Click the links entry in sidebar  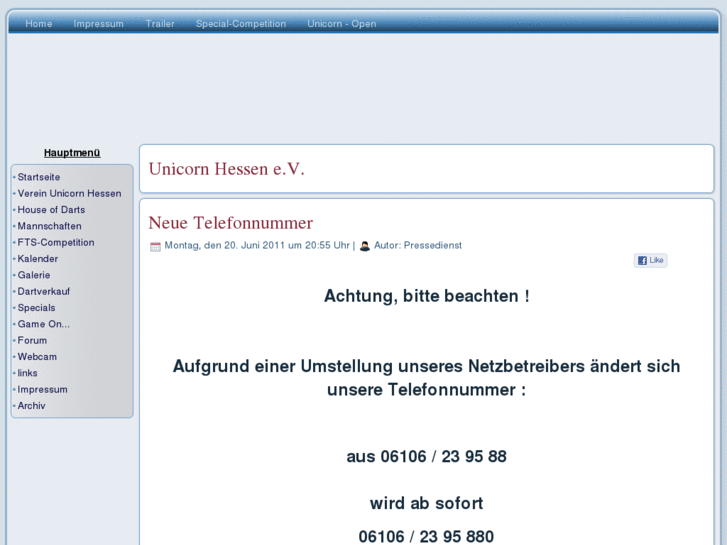point(27,373)
